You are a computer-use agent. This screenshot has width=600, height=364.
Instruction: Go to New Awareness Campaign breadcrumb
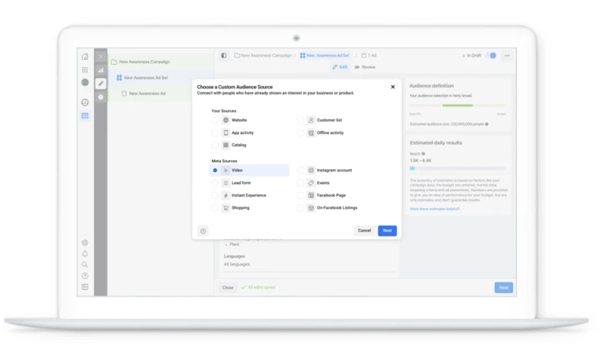coord(262,56)
